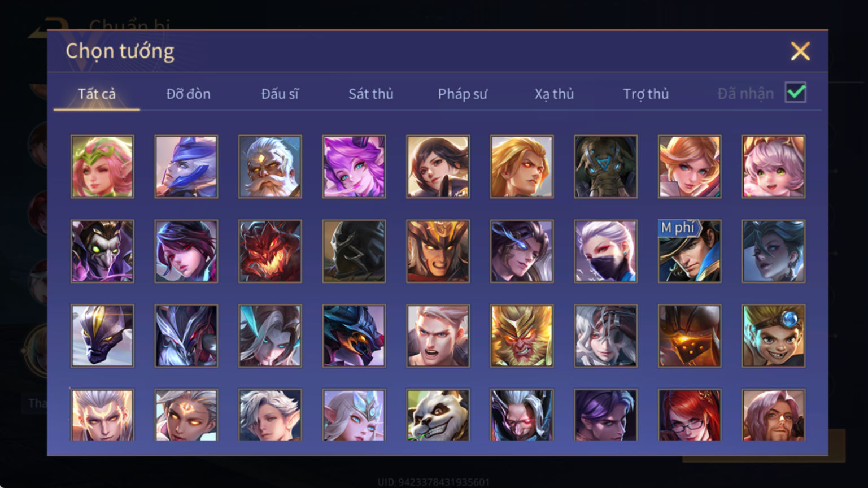Show the Sát thủ hero category
868x488 pixels.
coord(371,94)
